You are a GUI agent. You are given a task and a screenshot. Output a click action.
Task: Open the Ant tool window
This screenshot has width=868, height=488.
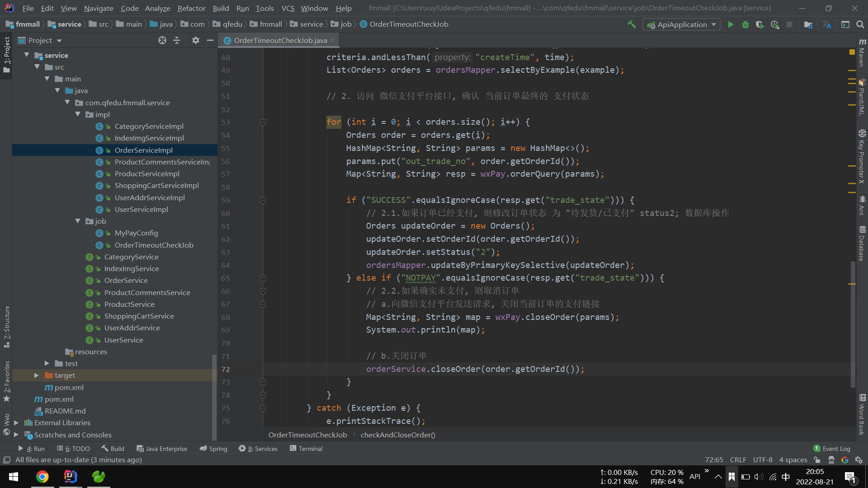tap(862, 206)
